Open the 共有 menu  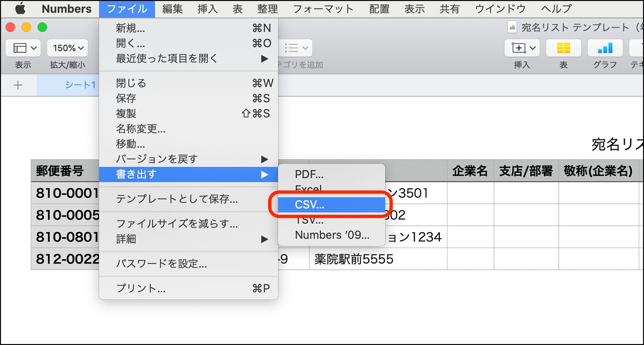[449, 9]
